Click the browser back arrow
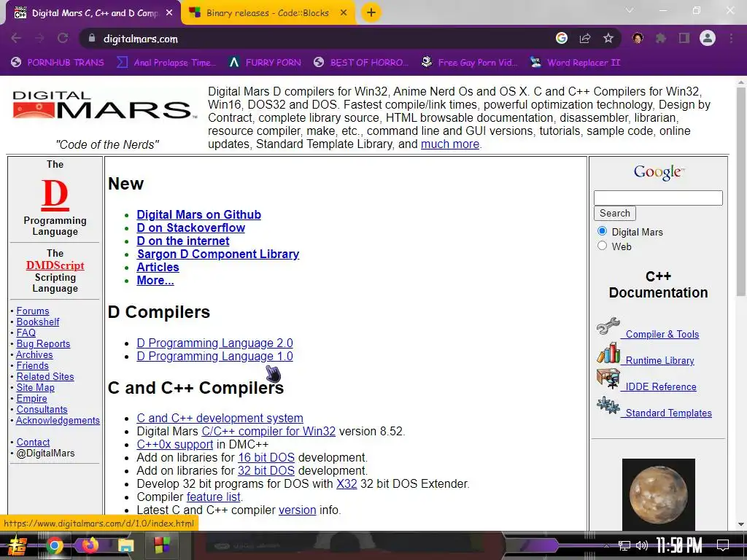 pos(16,38)
